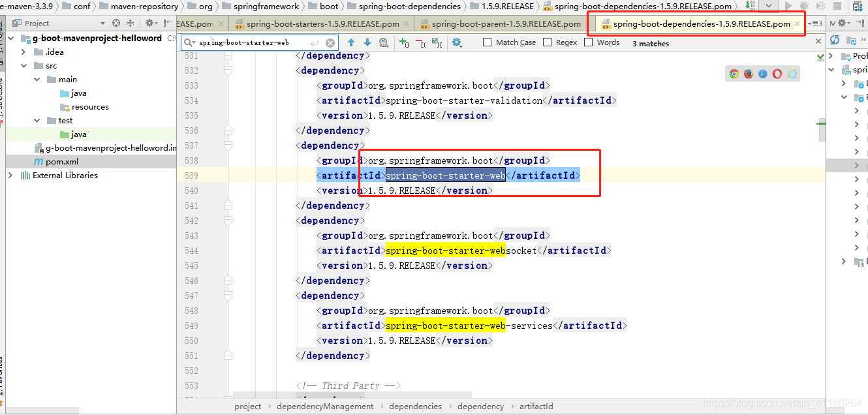Open the Project view mode dropdown
The height and width of the screenshot is (415, 868).
coord(102,23)
